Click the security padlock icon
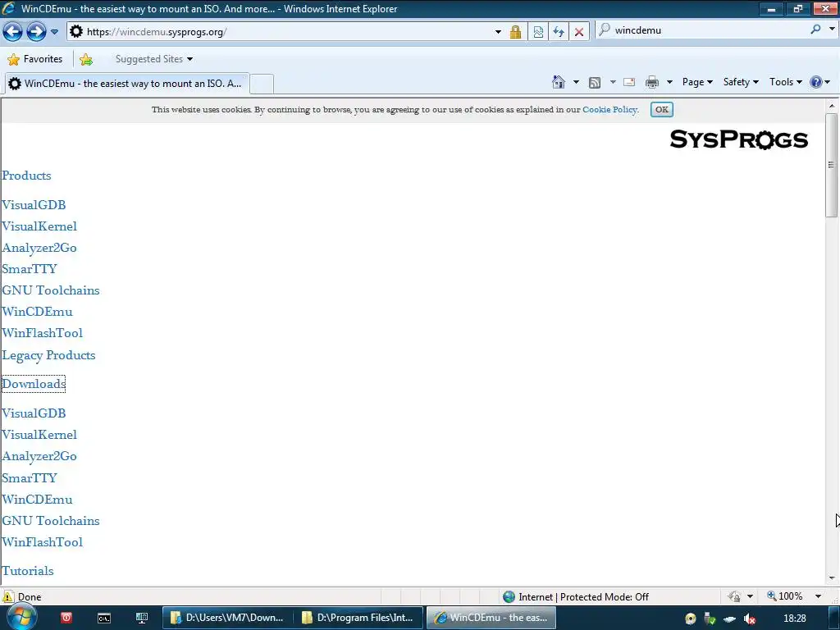Image resolution: width=840 pixels, height=630 pixels. [515, 32]
